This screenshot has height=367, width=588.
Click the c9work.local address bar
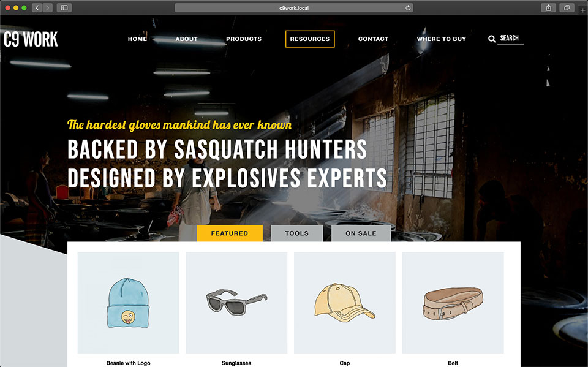pyautogui.click(x=293, y=7)
